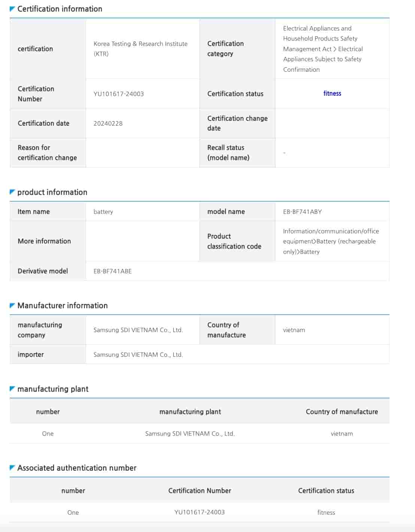Viewport: 415px width, 532px height.
Task: Click the battery item name value
Action: pyautogui.click(x=103, y=212)
